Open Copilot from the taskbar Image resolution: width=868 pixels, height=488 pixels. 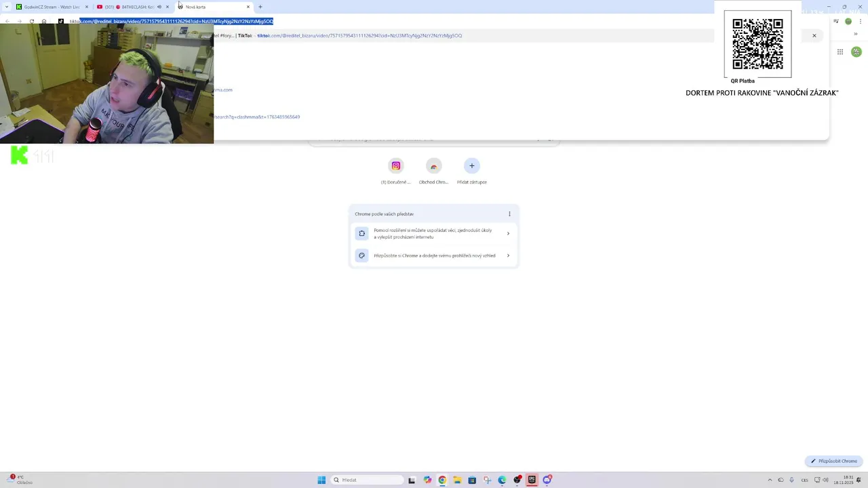(427, 480)
